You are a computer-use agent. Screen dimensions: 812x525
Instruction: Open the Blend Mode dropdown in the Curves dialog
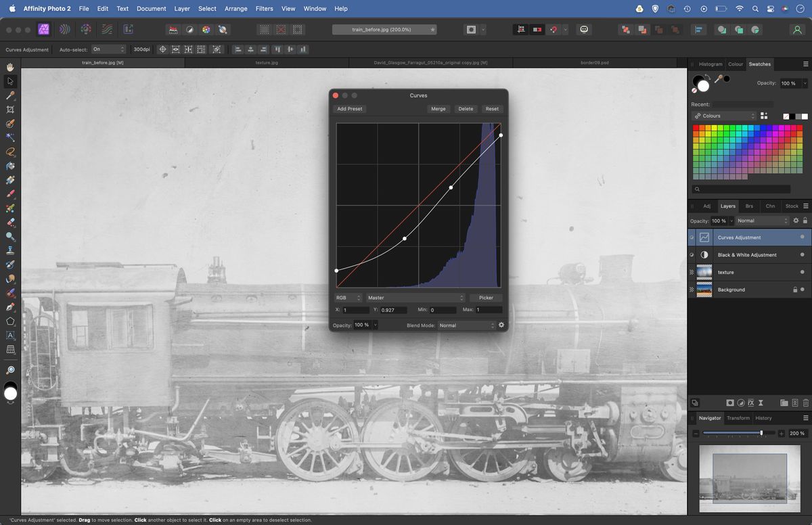[467, 325]
